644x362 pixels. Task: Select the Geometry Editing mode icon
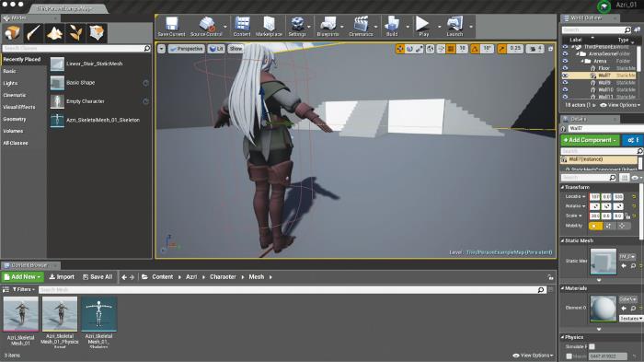97,33
